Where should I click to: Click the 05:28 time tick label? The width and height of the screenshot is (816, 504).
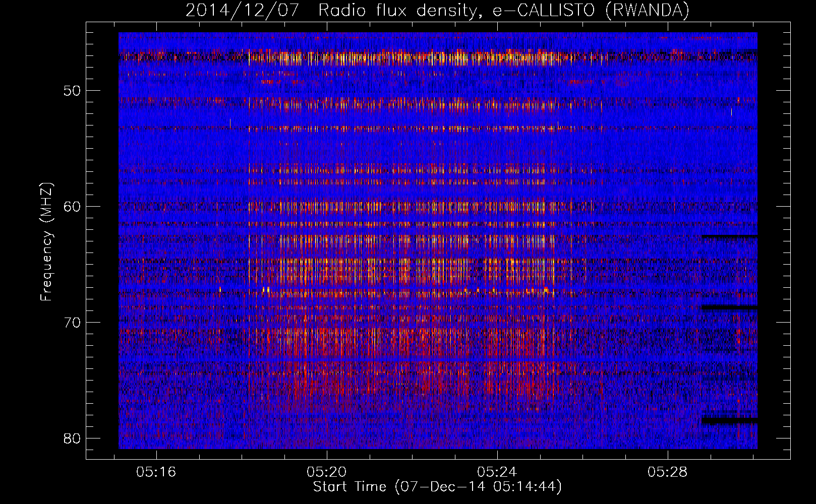pos(668,472)
